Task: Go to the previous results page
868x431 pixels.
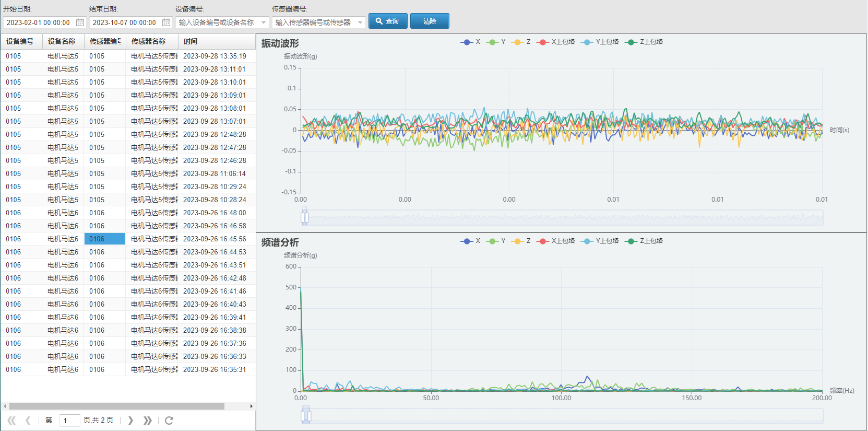Action: [x=28, y=421]
